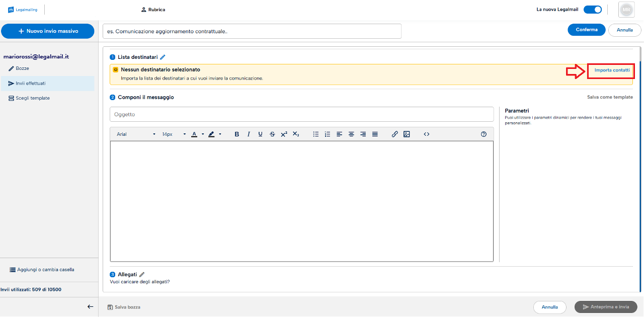644x317 pixels.
Task: Click the Importa contatti link
Action: [612, 70]
